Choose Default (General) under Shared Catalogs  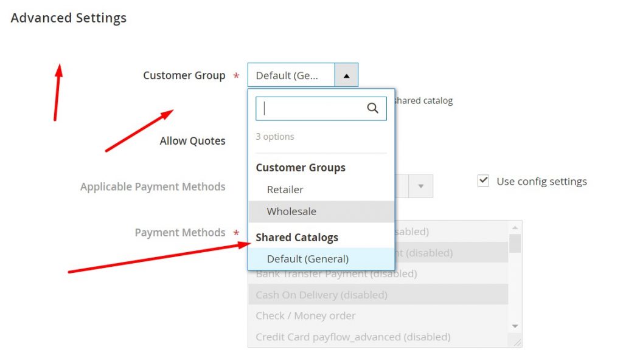coord(308,258)
